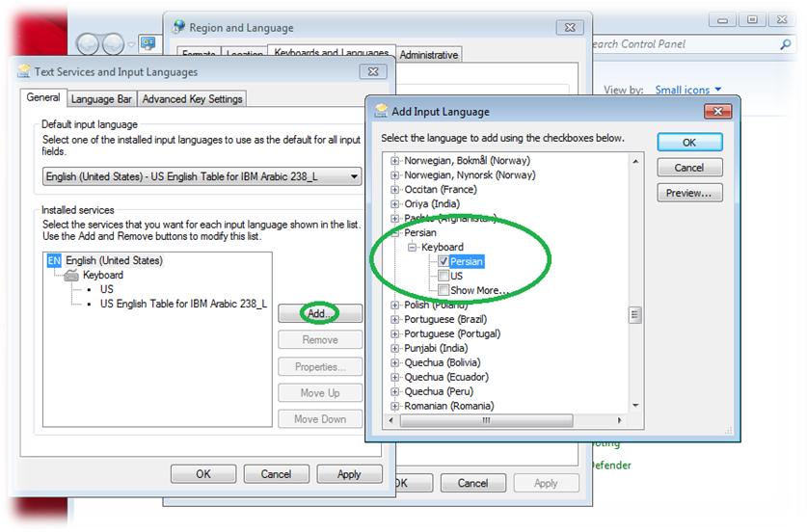Expand Portuguese (Portugal) language node

tap(394, 333)
